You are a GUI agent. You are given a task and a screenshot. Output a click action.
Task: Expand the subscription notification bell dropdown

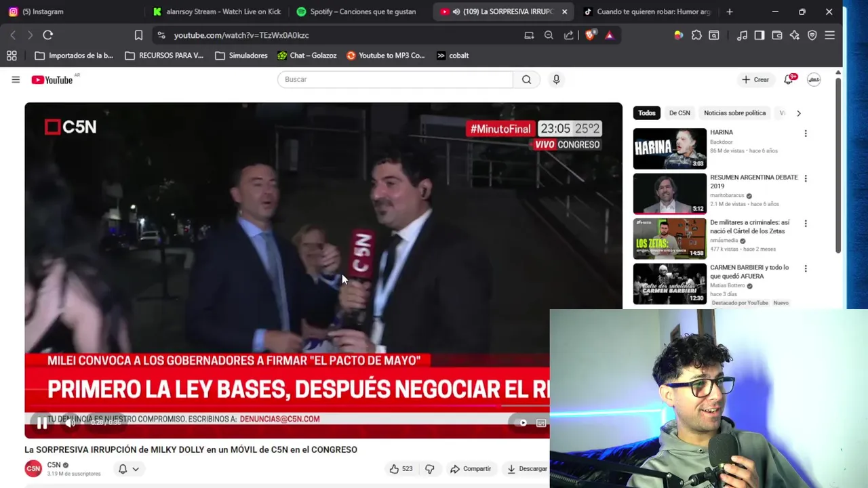pyautogui.click(x=129, y=469)
